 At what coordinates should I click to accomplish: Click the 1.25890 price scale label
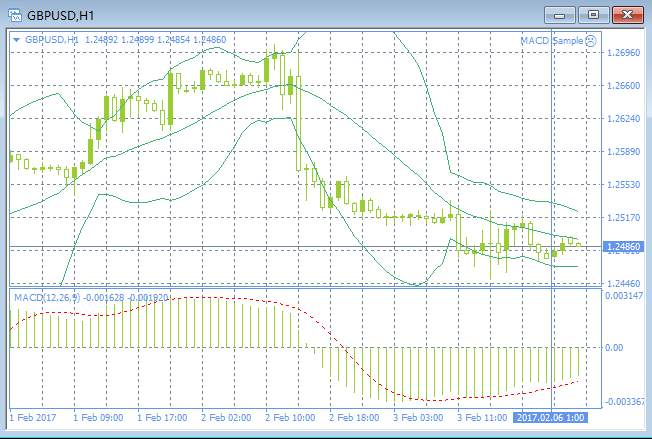624,151
